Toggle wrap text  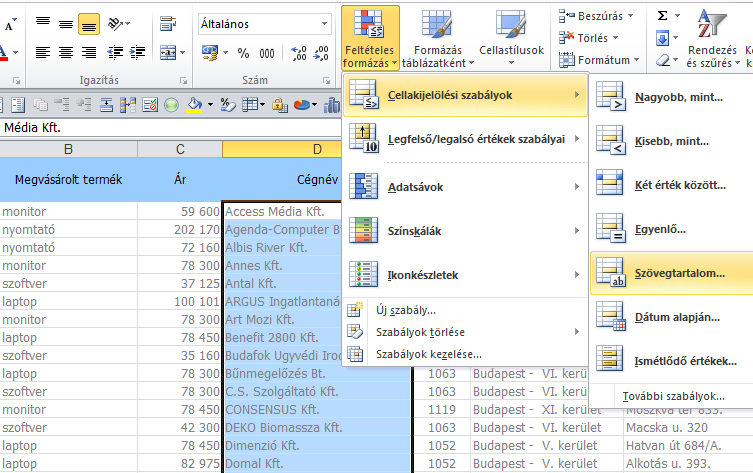168,24
